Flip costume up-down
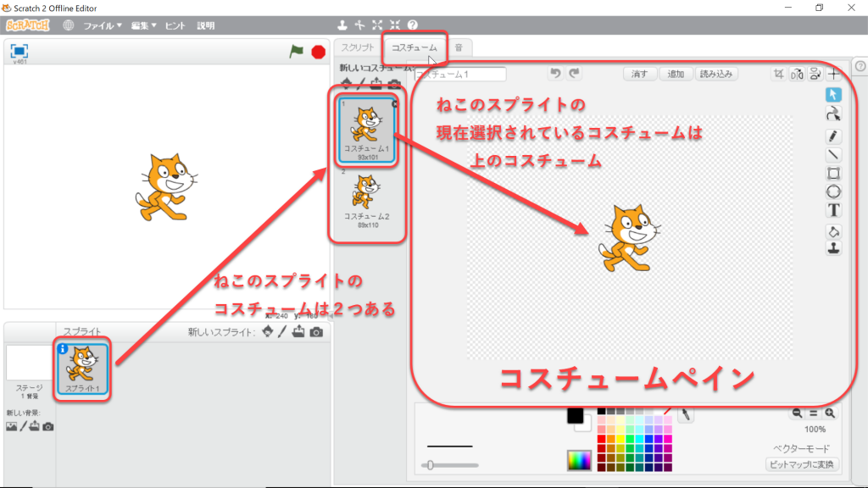 pos(815,74)
